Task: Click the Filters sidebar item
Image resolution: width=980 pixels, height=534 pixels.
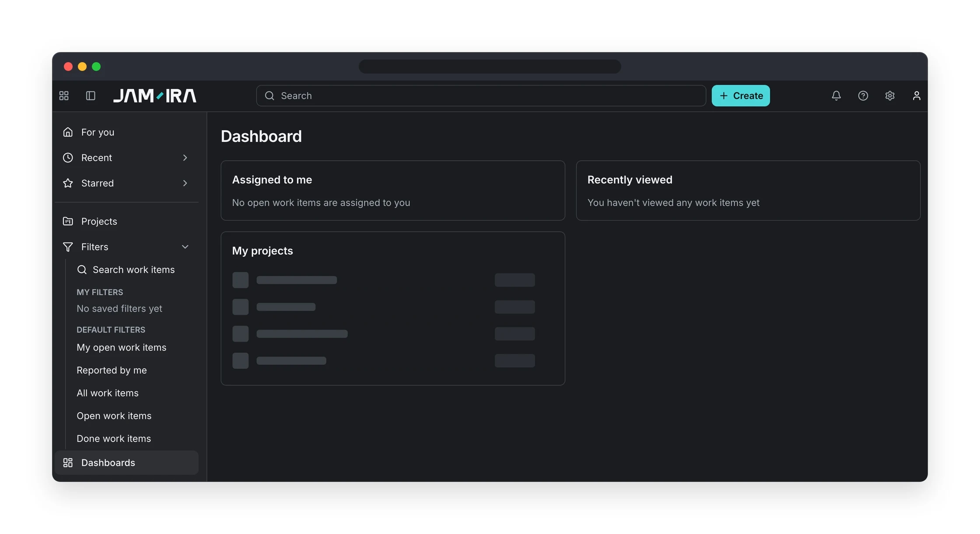Action: click(126, 247)
